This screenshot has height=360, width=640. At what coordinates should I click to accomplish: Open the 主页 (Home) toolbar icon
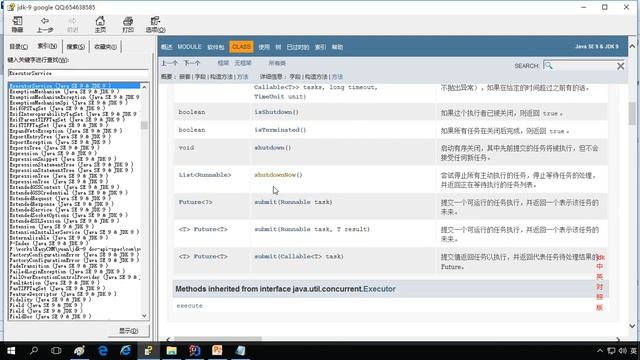[100, 24]
